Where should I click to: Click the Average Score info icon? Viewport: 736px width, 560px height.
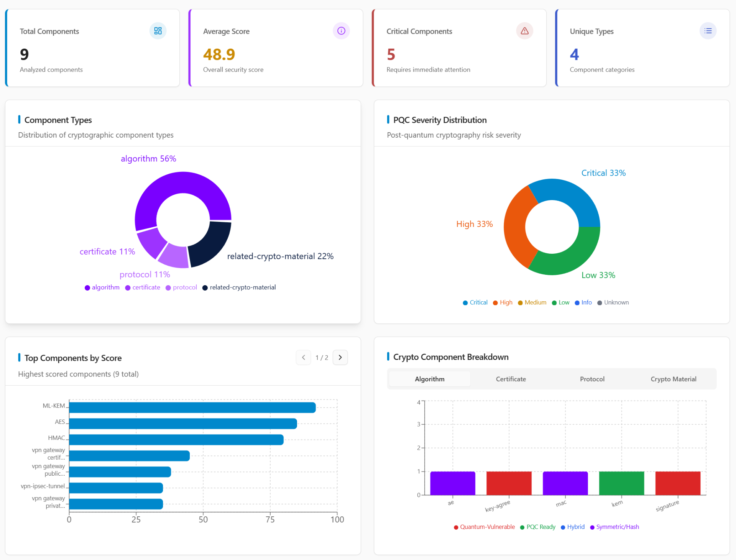(x=341, y=31)
